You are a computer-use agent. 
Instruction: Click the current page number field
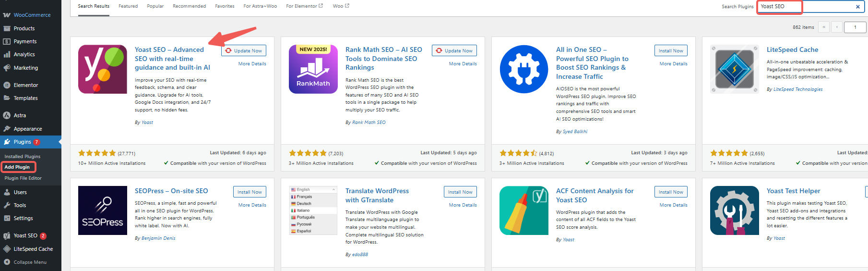click(x=856, y=27)
